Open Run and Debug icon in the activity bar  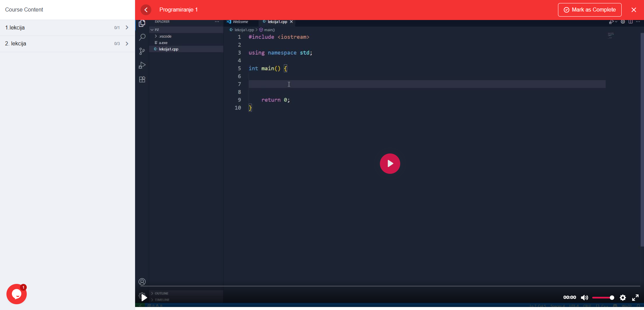(x=142, y=65)
